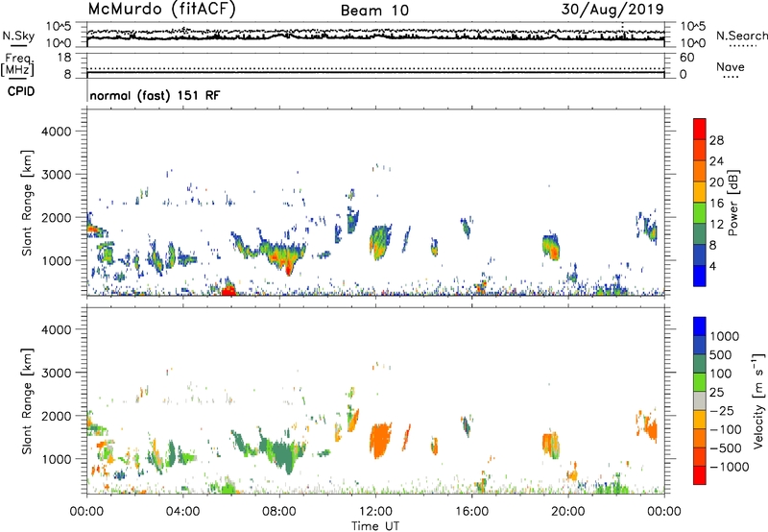
Task: Click the blue bottom segment of power colorbar
Action: click(x=700, y=276)
